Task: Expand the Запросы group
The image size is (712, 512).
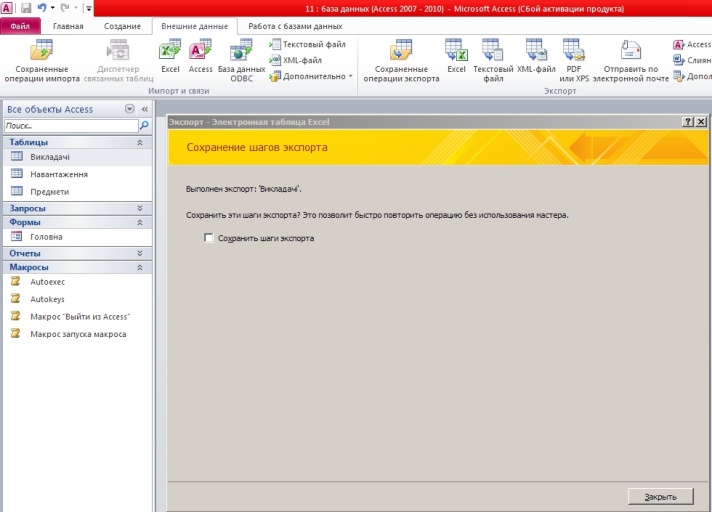Action: point(140,208)
